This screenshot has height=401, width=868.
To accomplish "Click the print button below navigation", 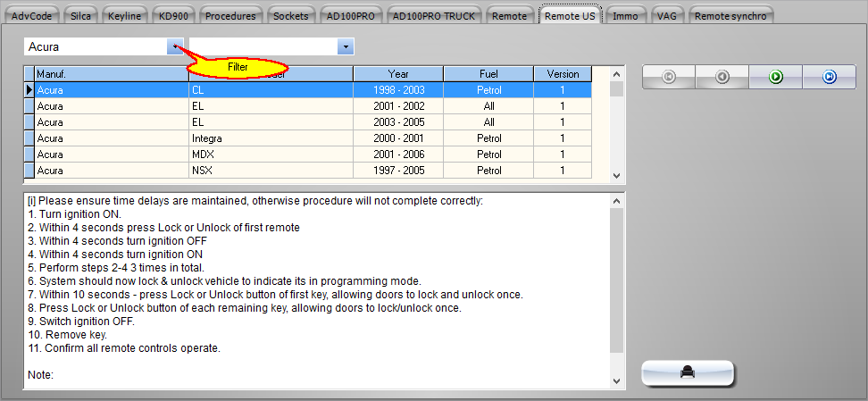I will click(x=688, y=373).
